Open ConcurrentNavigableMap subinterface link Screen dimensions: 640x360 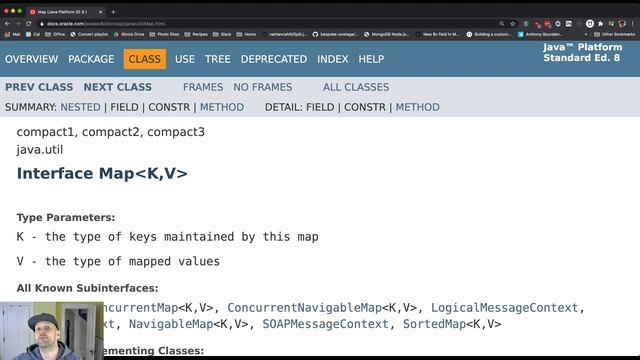tap(304, 307)
